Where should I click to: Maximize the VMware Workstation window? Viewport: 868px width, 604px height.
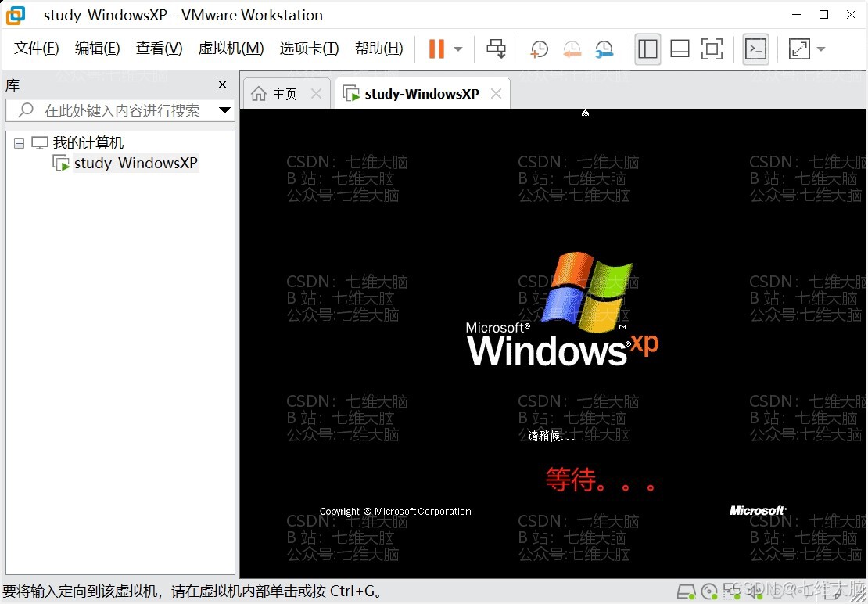[823, 14]
